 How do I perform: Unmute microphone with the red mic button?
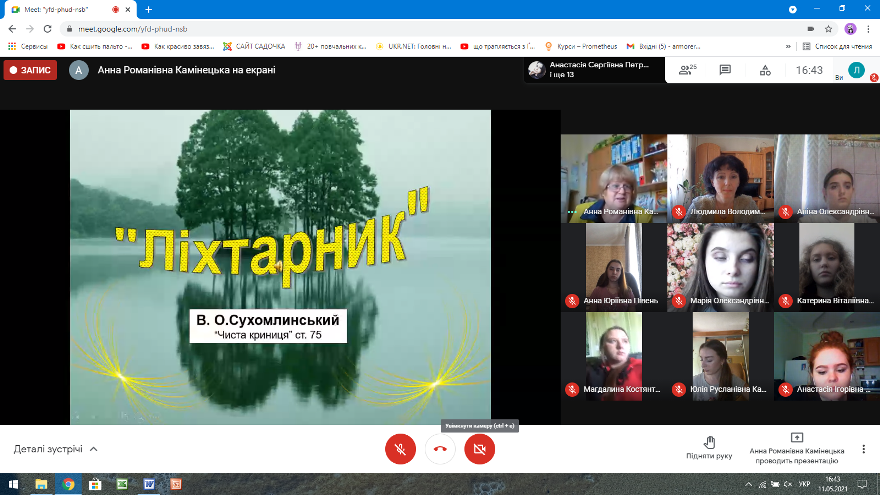pyautogui.click(x=400, y=449)
